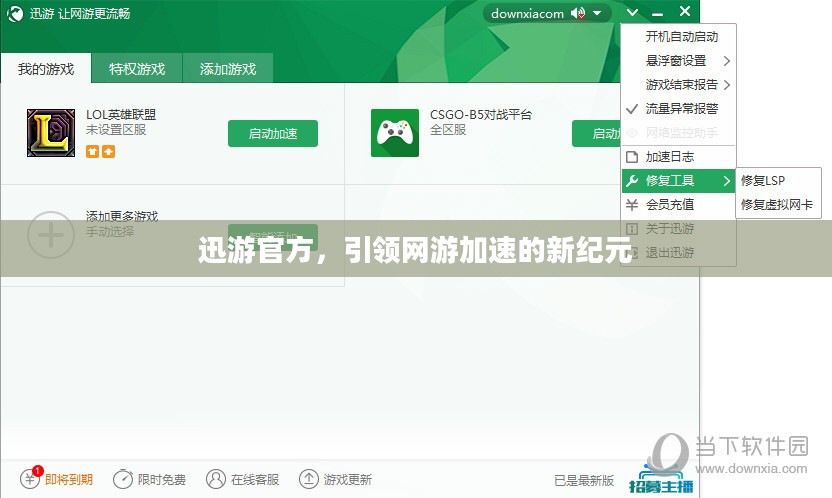
Task: Select 修复工具 menu entry
Action: (x=678, y=181)
